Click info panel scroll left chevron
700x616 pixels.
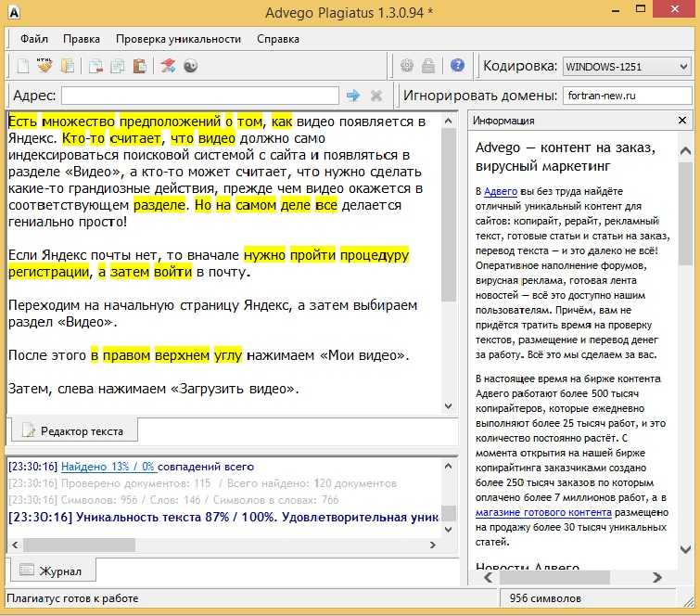click(x=489, y=577)
